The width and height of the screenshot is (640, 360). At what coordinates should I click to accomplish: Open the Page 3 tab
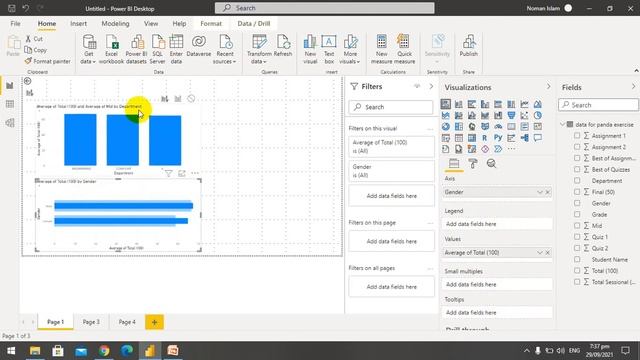(x=91, y=322)
